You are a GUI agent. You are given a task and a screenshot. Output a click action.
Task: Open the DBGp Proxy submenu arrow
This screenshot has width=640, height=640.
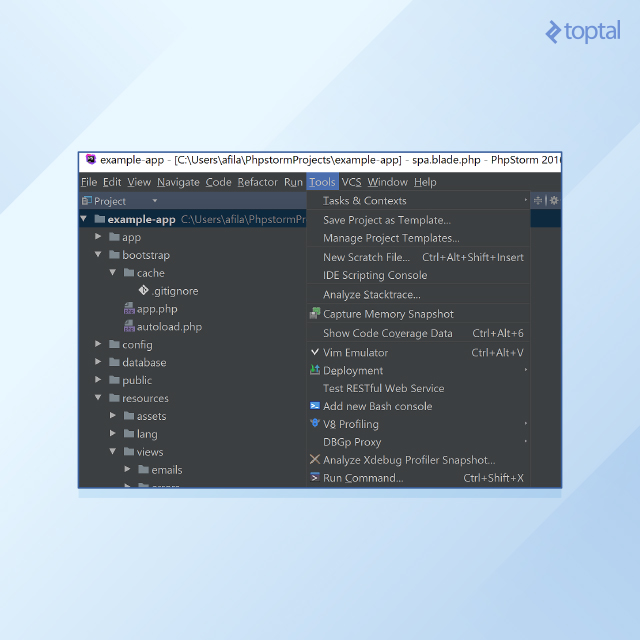coord(526,441)
